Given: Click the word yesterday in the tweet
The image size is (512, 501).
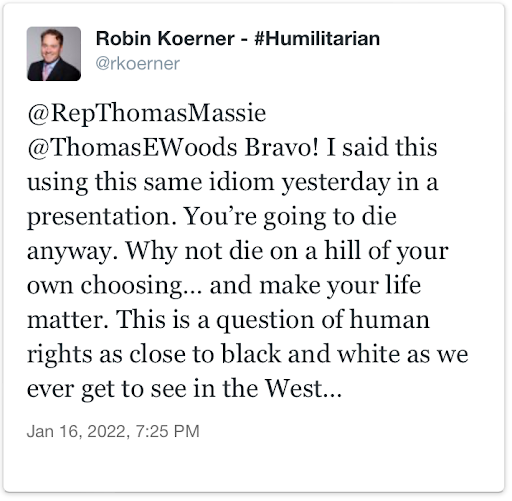Looking at the screenshot, I should (x=336, y=184).
